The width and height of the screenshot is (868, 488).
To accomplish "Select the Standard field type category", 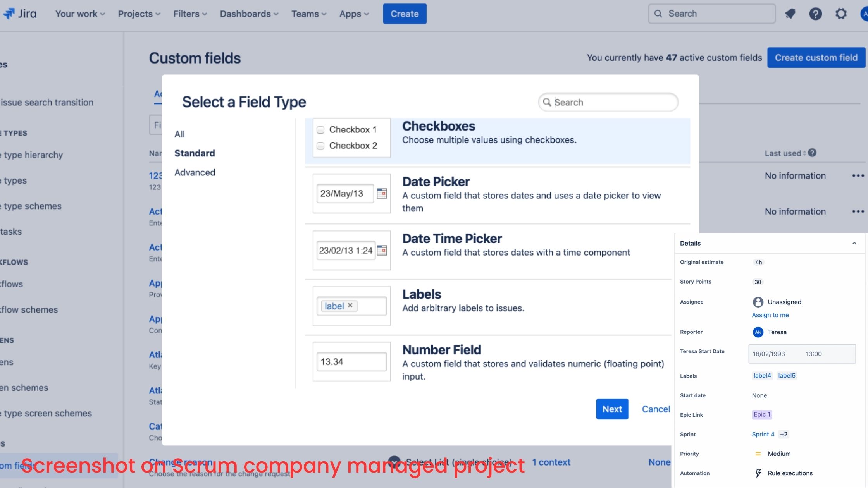I will (x=195, y=153).
